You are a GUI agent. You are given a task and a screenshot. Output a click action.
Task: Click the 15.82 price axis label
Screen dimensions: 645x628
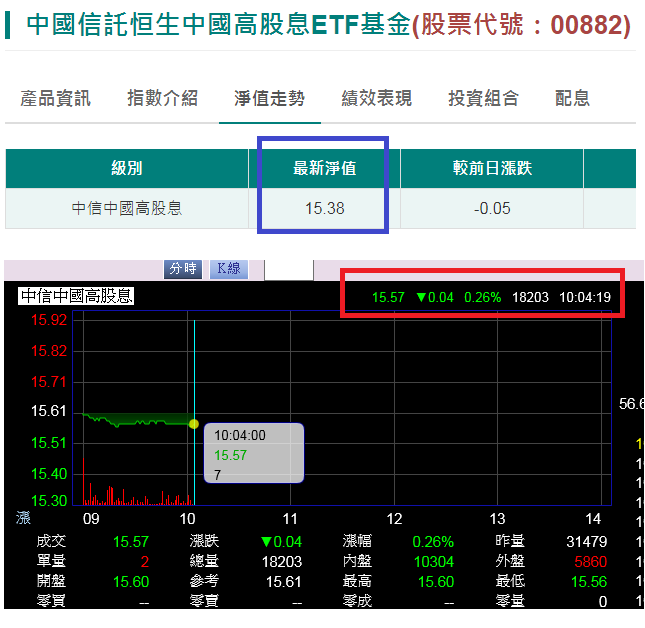pos(49,351)
